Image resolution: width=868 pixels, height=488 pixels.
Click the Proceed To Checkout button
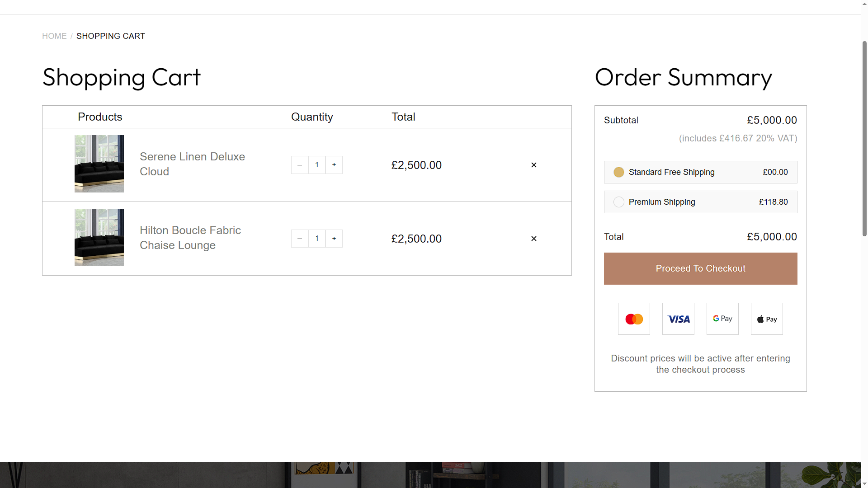701,268
